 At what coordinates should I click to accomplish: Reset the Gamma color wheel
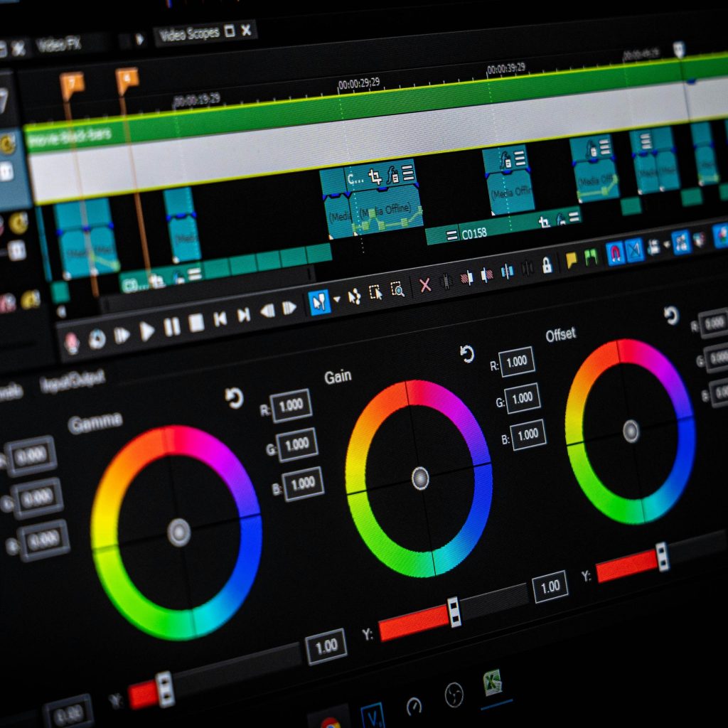(234, 398)
